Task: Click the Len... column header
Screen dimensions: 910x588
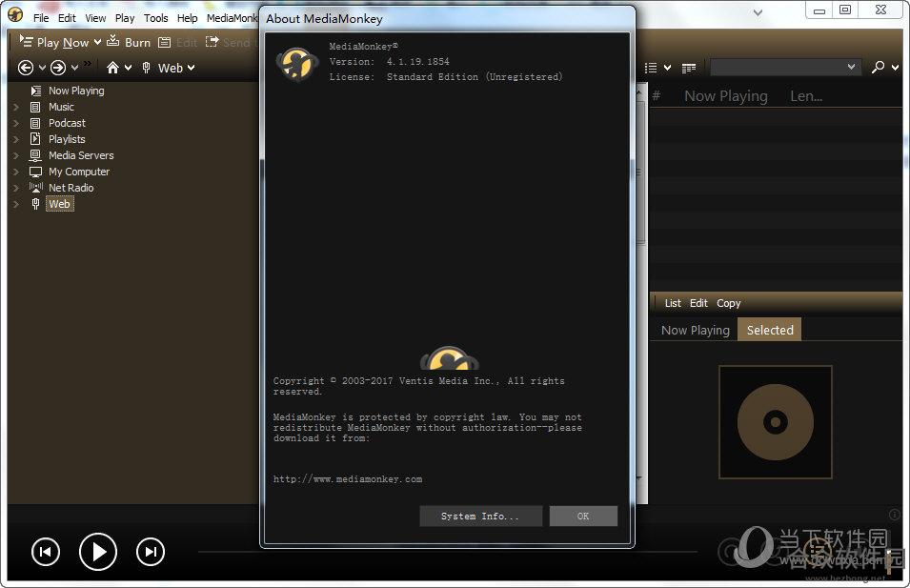Action: coord(806,95)
